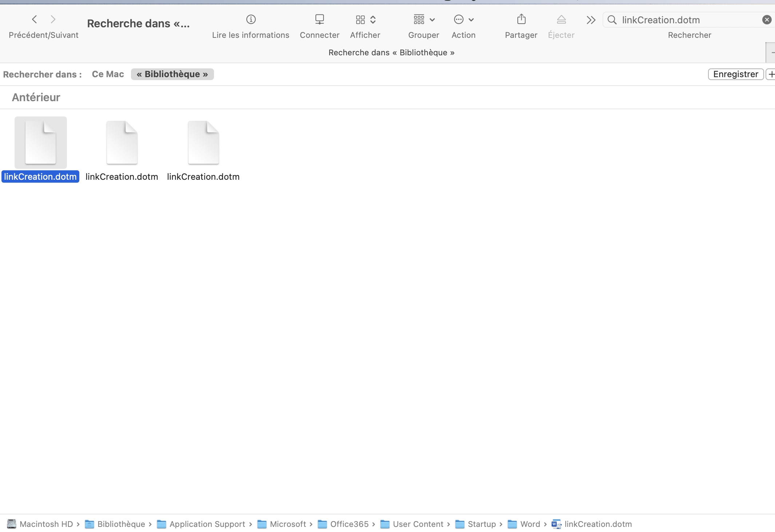Click the Lire les informations info icon
This screenshot has width=775, height=532.
click(x=251, y=19)
